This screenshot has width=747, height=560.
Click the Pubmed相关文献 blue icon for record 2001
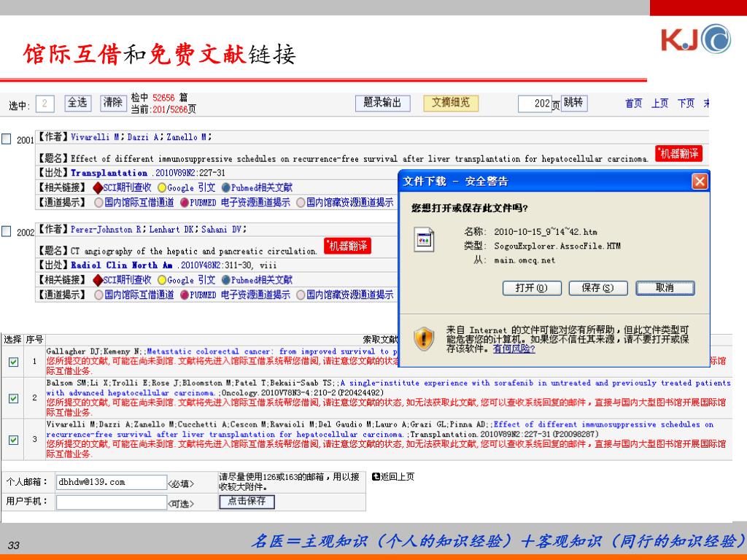pos(226,187)
